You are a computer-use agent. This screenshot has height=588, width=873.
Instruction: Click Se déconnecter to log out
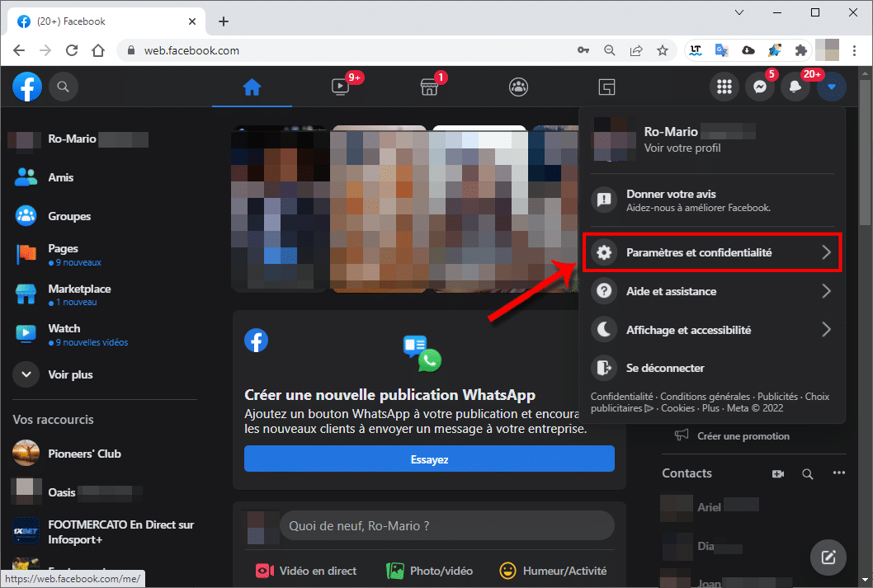click(x=712, y=368)
